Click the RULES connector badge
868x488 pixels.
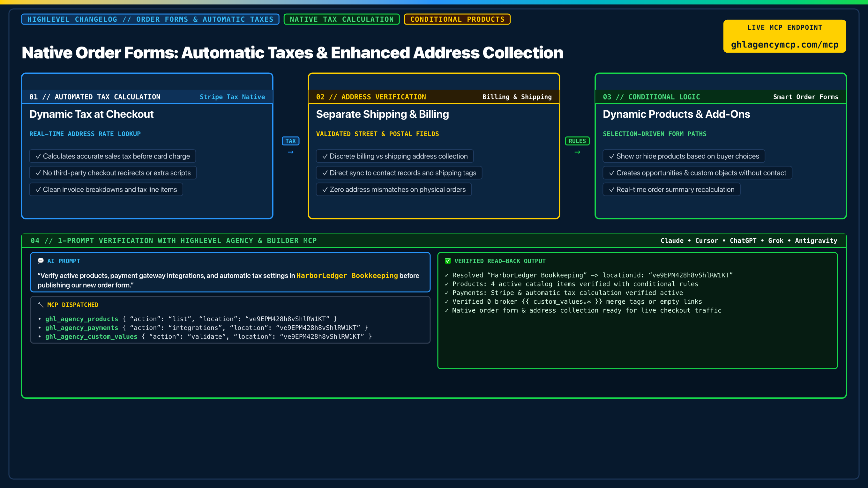click(577, 141)
